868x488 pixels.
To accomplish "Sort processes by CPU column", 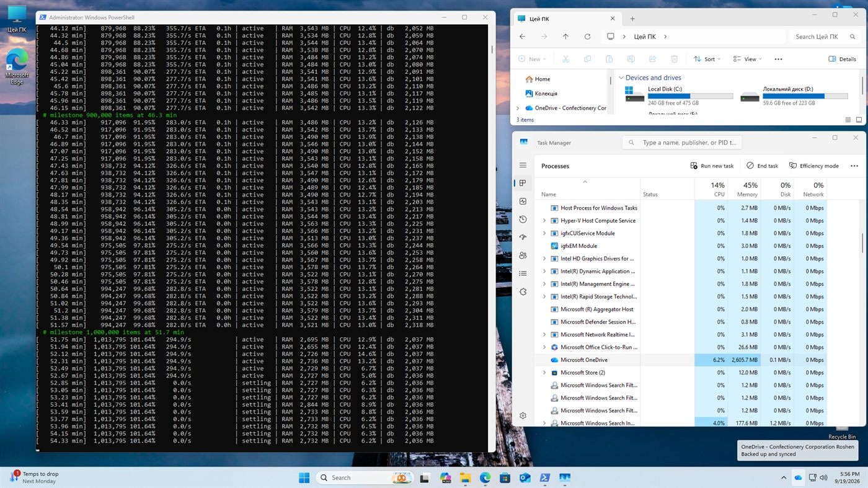I will [x=711, y=189].
